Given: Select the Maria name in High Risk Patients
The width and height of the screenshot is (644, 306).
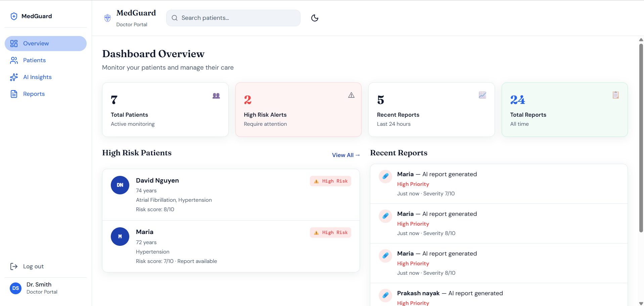Looking at the screenshot, I should pos(145,232).
